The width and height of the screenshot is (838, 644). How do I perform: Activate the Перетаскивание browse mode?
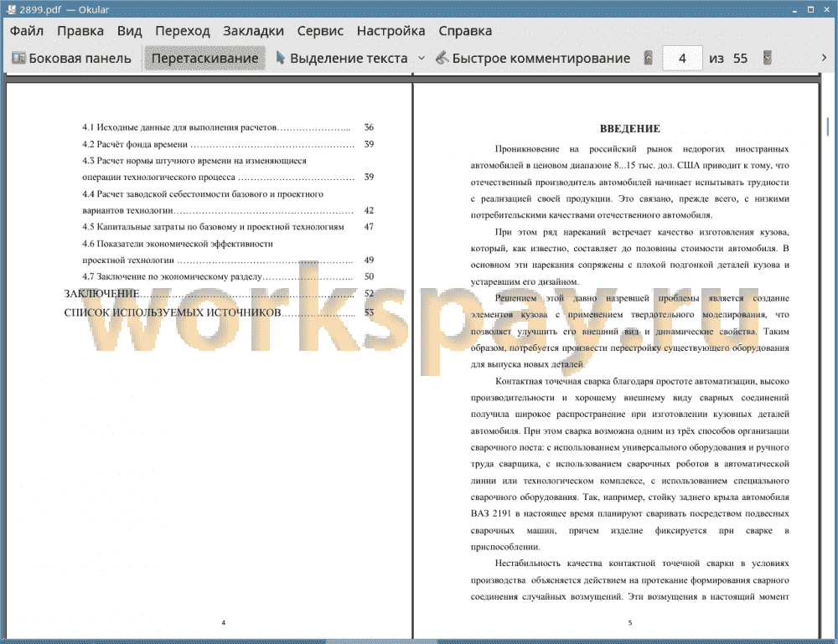click(x=204, y=59)
